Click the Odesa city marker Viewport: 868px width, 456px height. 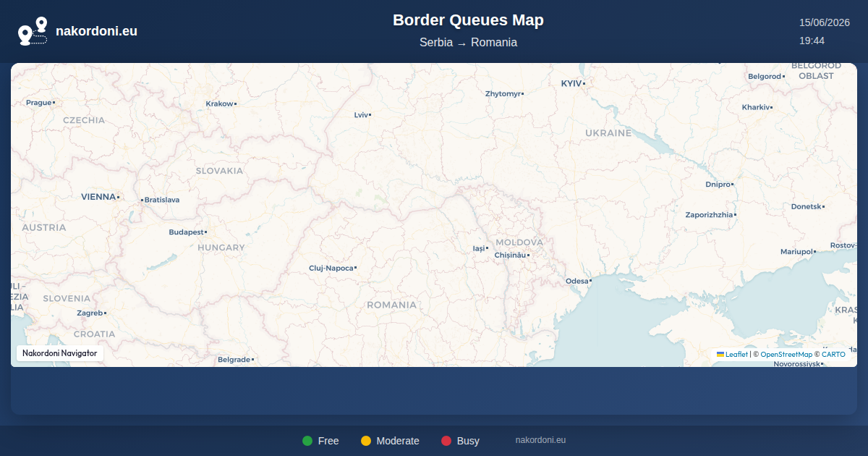(x=590, y=280)
